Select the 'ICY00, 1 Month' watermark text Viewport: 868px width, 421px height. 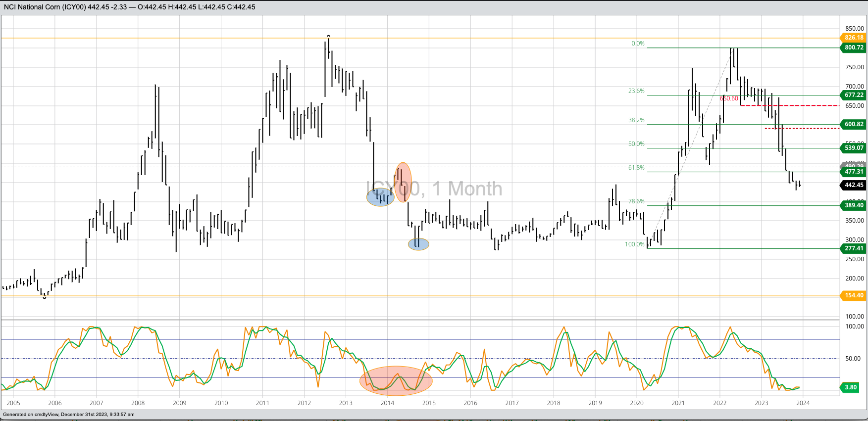(434, 189)
